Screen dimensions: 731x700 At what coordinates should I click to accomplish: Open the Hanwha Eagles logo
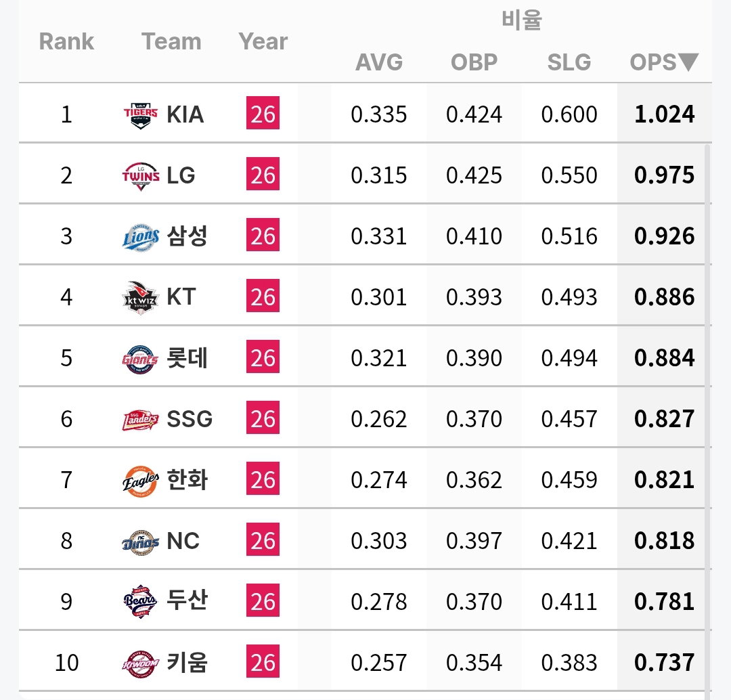140,481
